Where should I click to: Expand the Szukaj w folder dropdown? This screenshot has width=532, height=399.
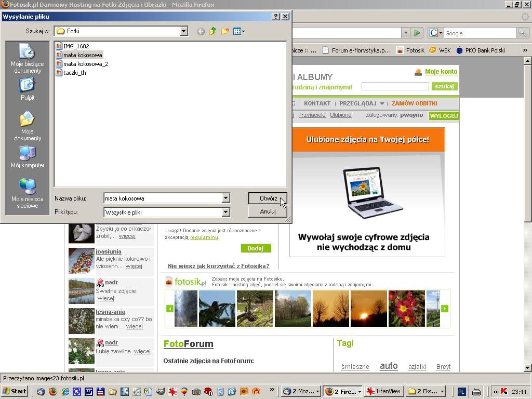tap(183, 31)
